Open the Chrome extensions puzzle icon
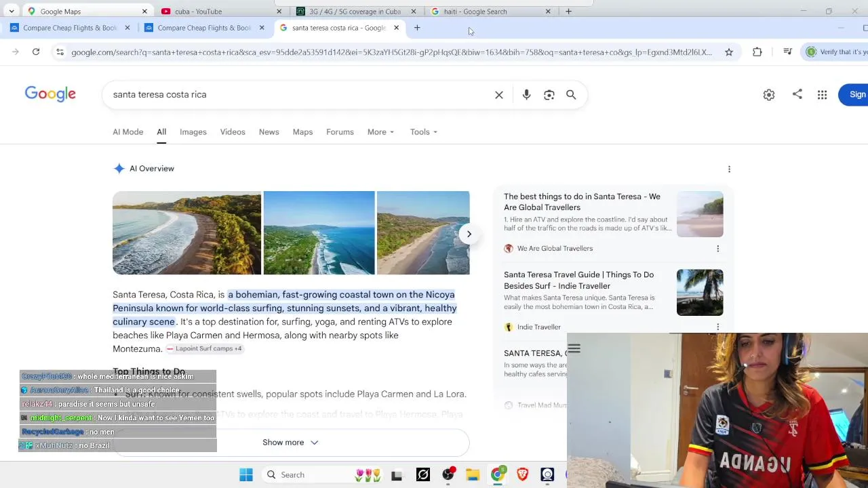This screenshot has height=488, width=868. tap(757, 52)
